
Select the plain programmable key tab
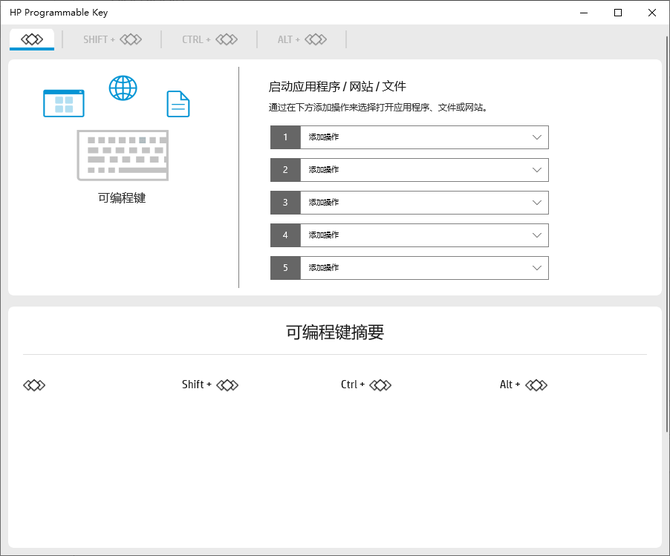(32, 39)
